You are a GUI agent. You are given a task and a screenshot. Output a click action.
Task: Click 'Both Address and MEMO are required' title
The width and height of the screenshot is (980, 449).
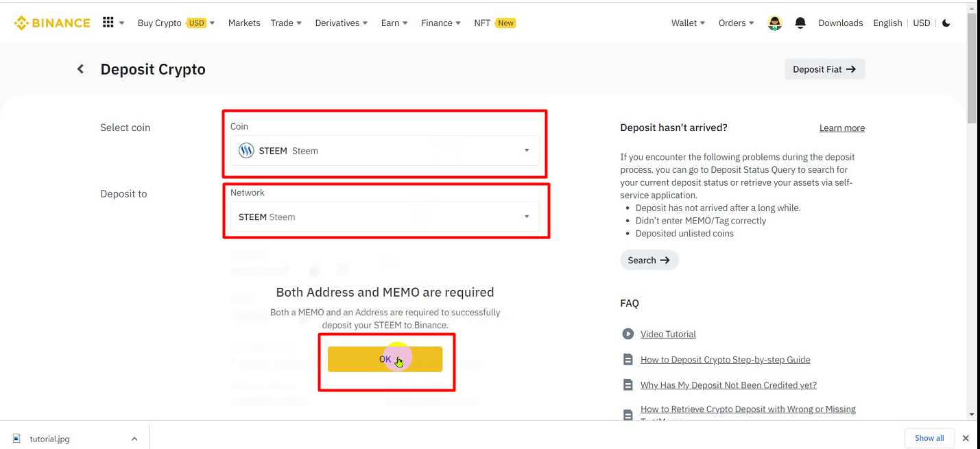[385, 292]
